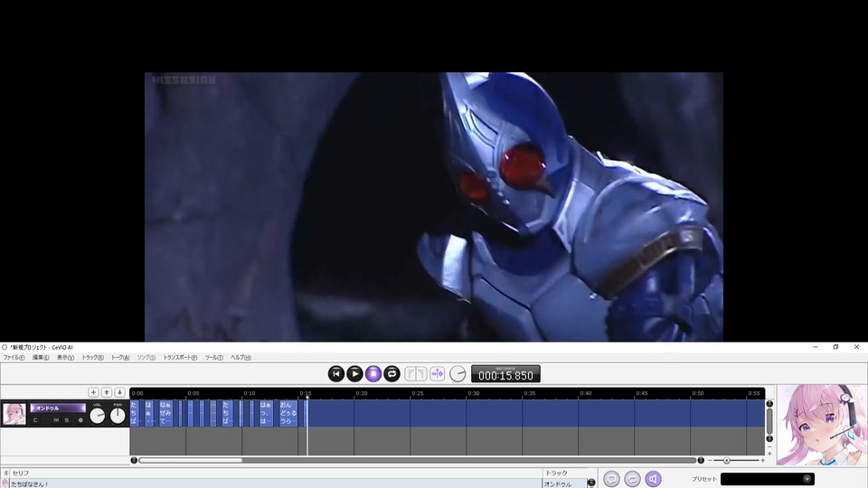Click the speech bubble icon below the timeline
The height and width of the screenshot is (488, 868).
coord(612,479)
